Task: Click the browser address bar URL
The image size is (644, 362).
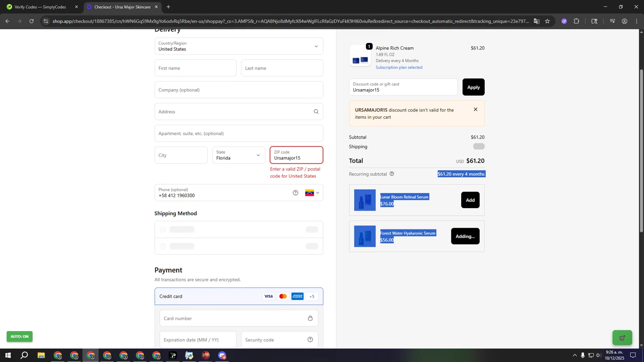Action: point(291,21)
